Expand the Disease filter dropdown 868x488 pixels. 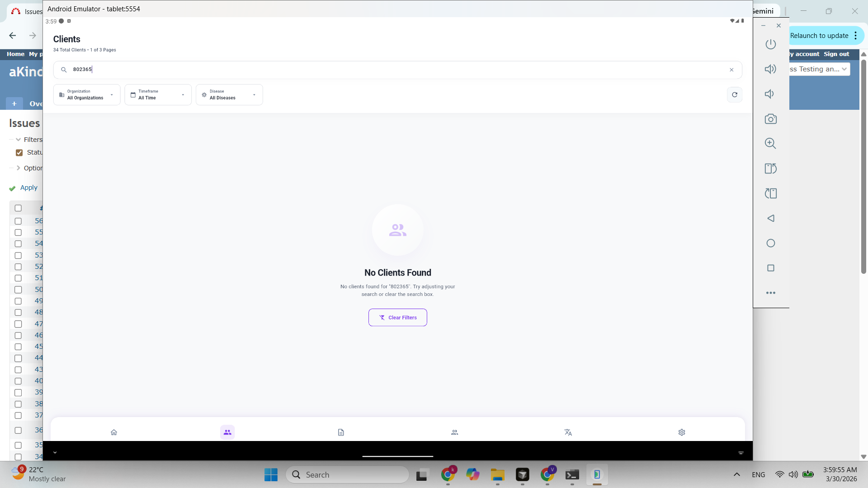pyautogui.click(x=229, y=95)
